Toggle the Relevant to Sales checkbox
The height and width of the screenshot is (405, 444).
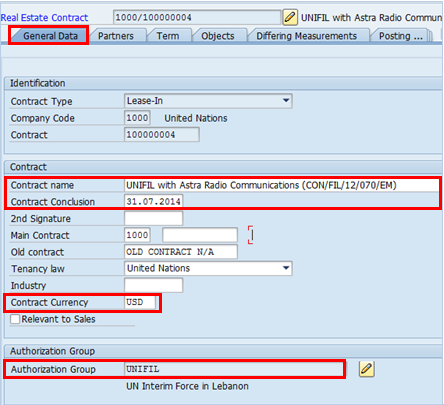pyautogui.click(x=15, y=319)
